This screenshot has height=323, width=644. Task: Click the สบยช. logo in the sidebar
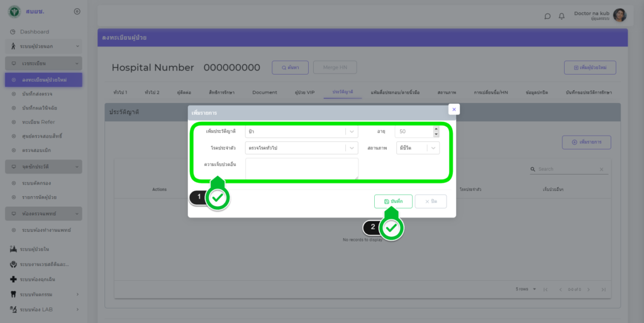[x=14, y=11]
